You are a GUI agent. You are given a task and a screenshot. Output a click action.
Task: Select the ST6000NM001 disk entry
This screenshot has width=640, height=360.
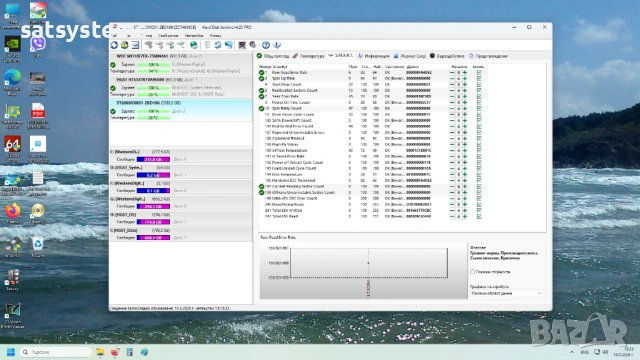[181, 110]
